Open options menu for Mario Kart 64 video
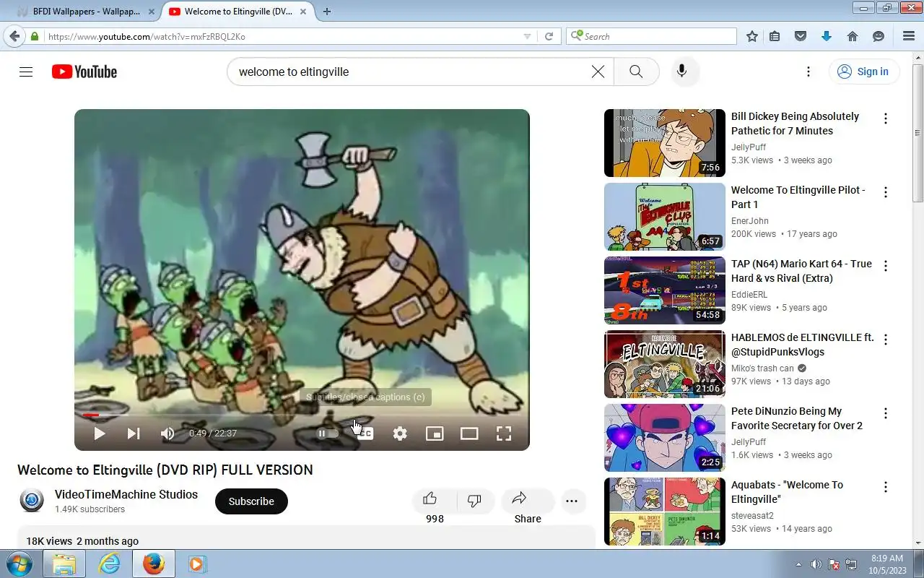 tap(886, 266)
